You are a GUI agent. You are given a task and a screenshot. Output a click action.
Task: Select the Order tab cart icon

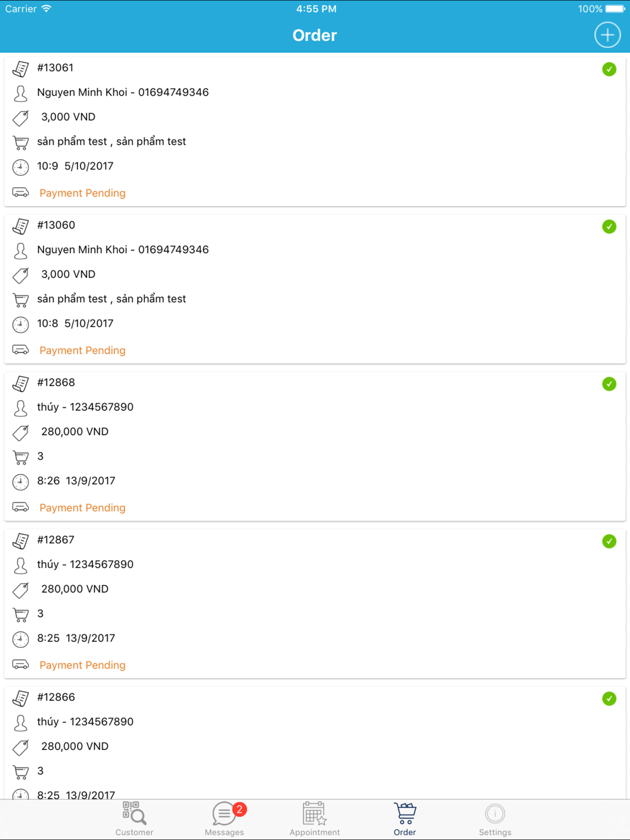click(x=405, y=814)
